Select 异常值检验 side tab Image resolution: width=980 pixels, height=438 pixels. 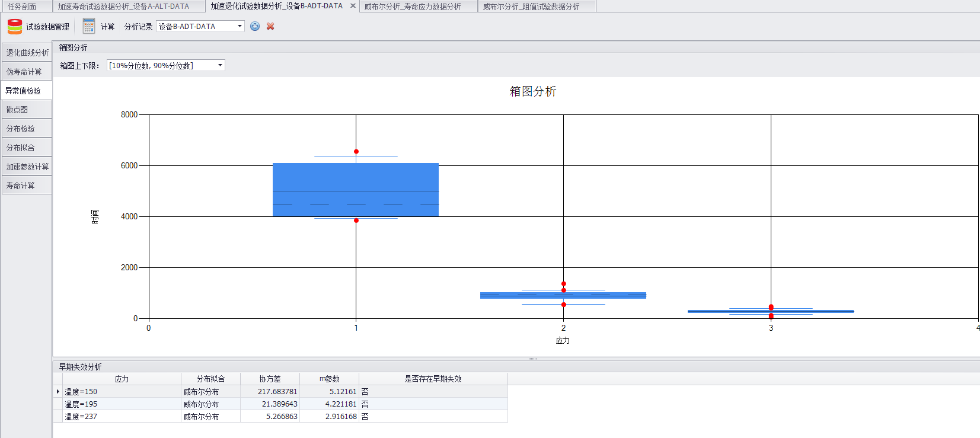click(27, 91)
